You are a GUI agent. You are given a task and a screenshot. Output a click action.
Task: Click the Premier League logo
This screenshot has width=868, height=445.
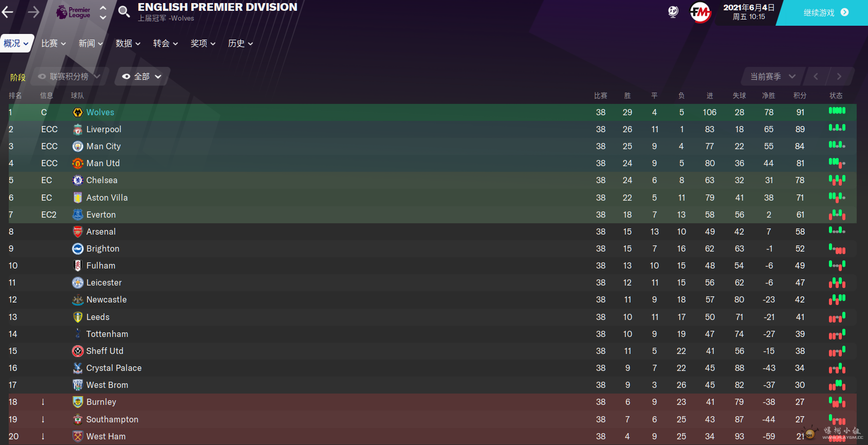tap(73, 12)
